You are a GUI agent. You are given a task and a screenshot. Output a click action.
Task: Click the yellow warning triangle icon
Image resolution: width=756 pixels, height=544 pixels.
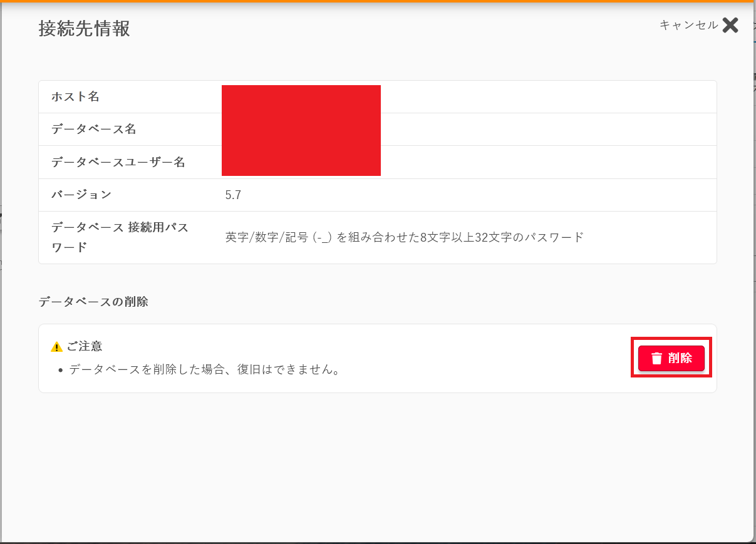click(x=57, y=347)
